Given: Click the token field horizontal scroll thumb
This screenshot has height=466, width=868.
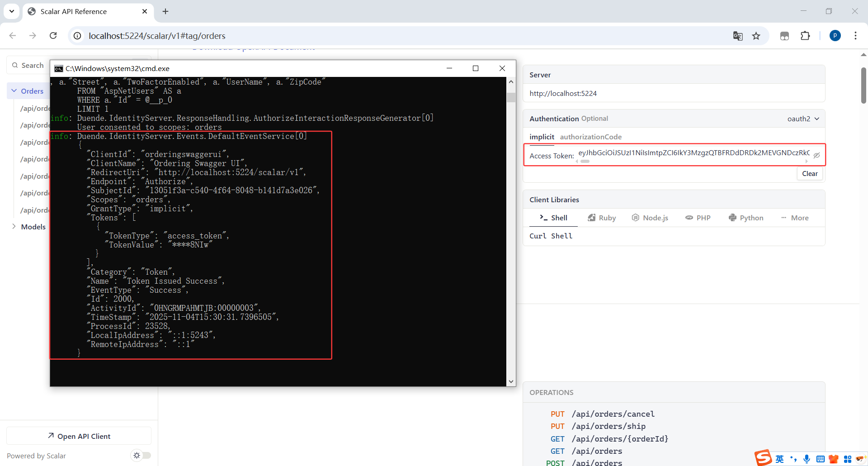Looking at the screenshot, I should (x=585, y=161).
